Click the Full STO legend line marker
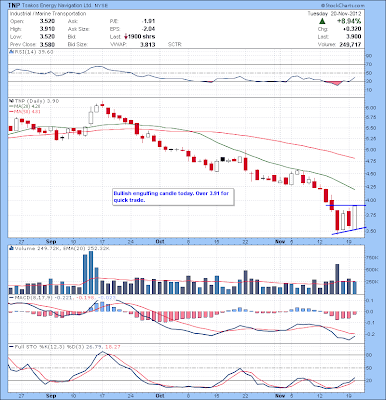 click(11, 347)
